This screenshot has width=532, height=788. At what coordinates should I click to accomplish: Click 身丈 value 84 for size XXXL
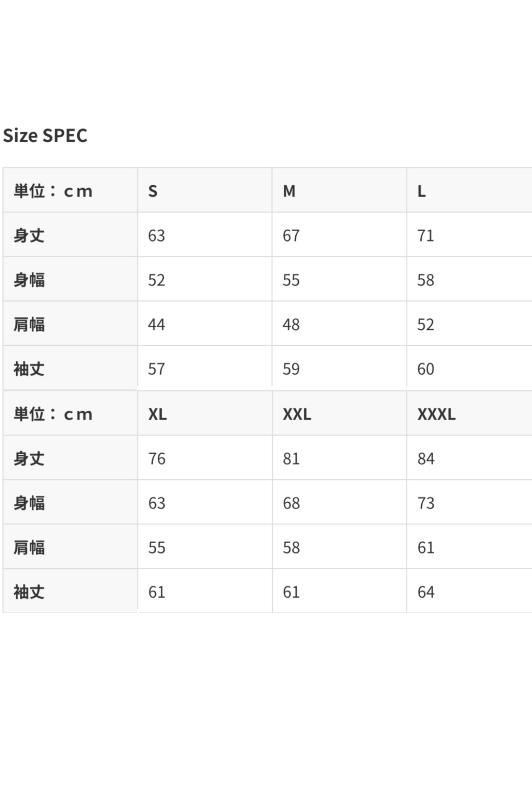[426, 458]
